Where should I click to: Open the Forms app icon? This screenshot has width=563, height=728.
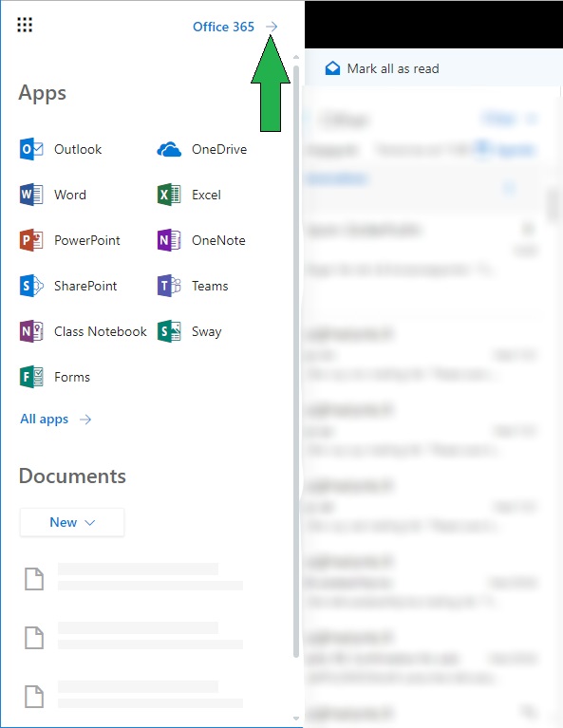pos(31,377)
